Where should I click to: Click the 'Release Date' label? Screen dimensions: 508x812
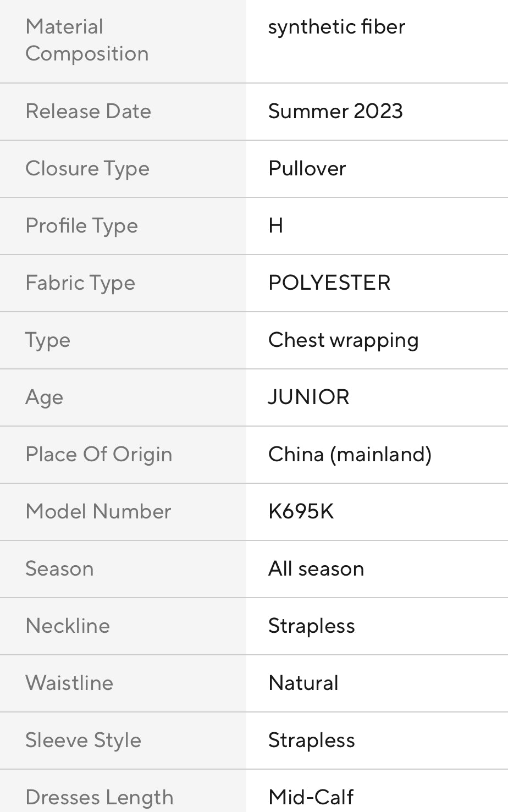point(88,112)
